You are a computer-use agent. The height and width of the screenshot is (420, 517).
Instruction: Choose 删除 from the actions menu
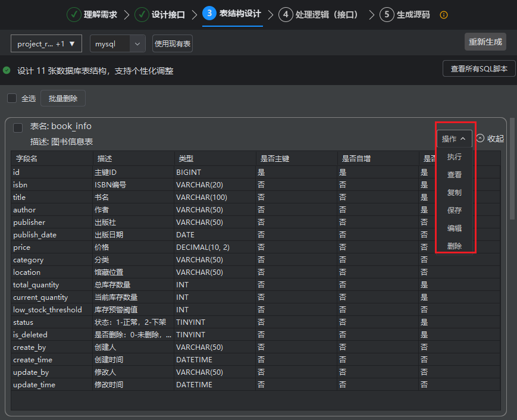(x=455, y=246)
